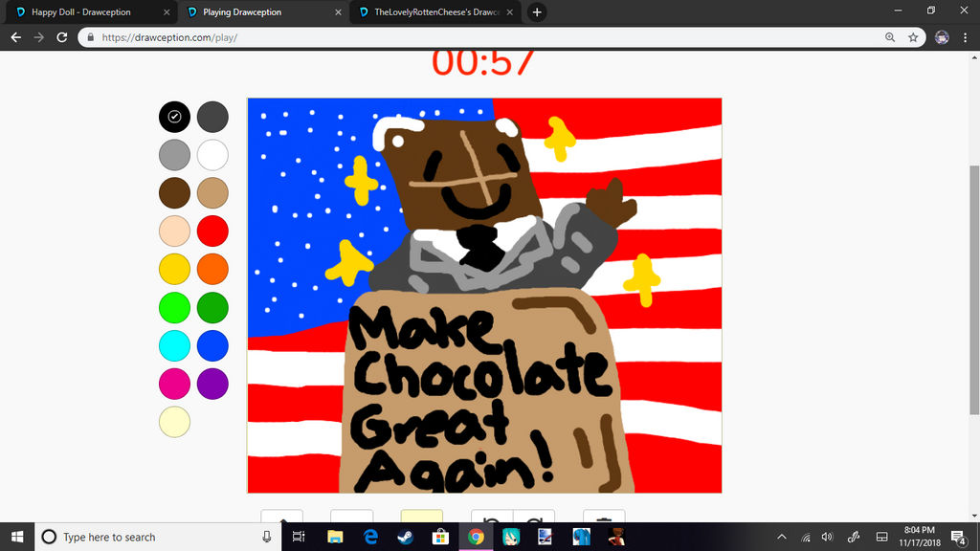Open the Windows Start menu
The height and width of the screenshot is (551, 980).
(17, 537)
